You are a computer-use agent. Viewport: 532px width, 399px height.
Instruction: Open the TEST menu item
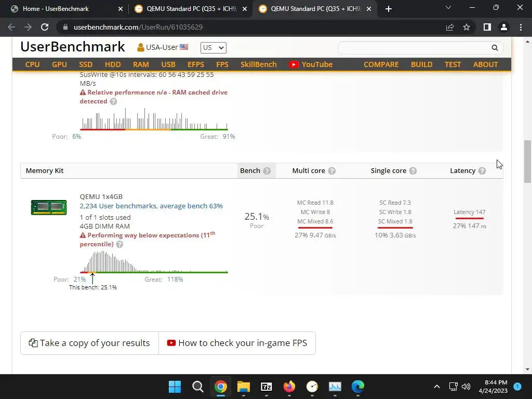coord(453,64)
